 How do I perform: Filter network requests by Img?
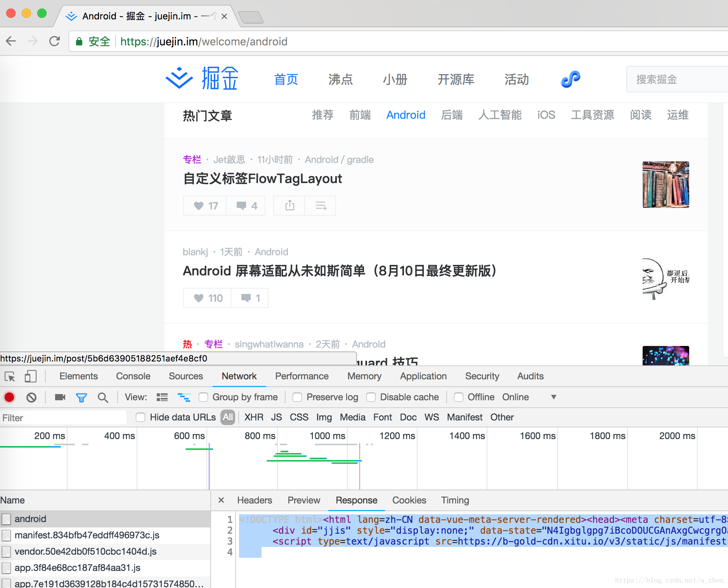[324, 417]
